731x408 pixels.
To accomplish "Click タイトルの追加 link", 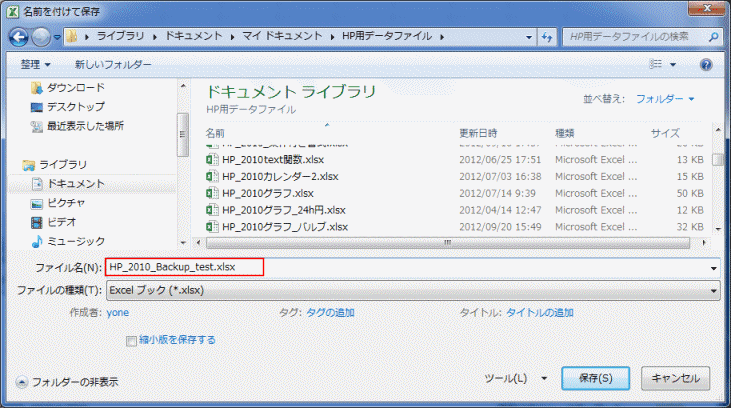I will 539,312.
